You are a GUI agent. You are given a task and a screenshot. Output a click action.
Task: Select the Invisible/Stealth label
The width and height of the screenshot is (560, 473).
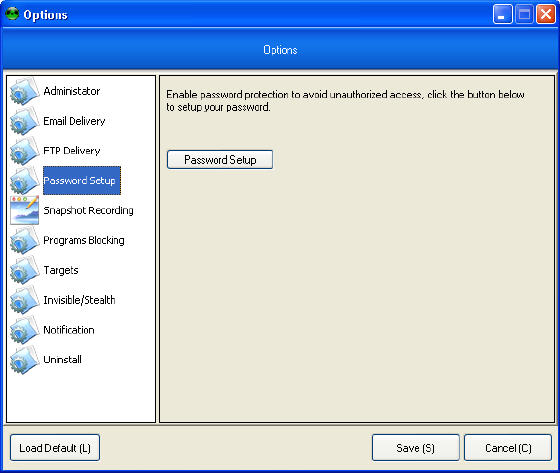tap(79, 300)
